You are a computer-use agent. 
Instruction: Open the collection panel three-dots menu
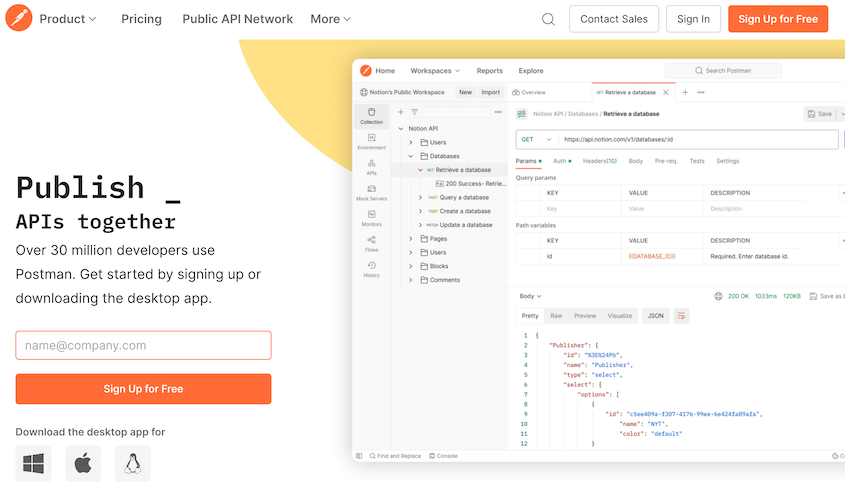coord(498,112)
